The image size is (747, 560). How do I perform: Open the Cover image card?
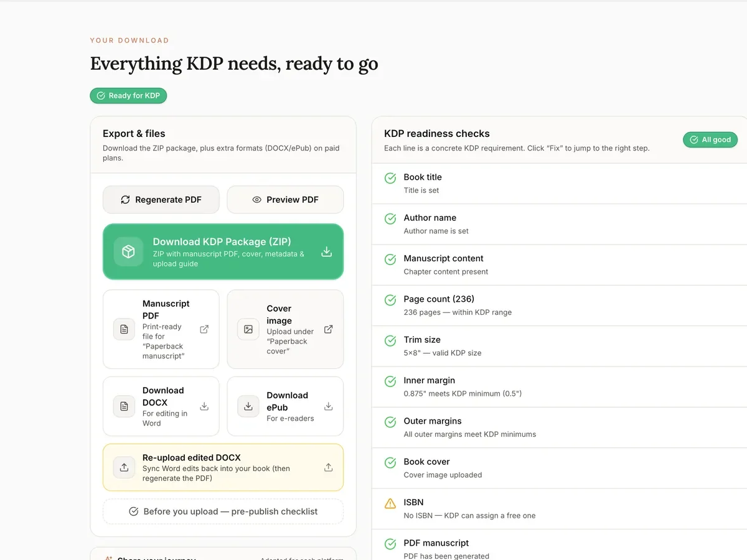tap(285, 329)
